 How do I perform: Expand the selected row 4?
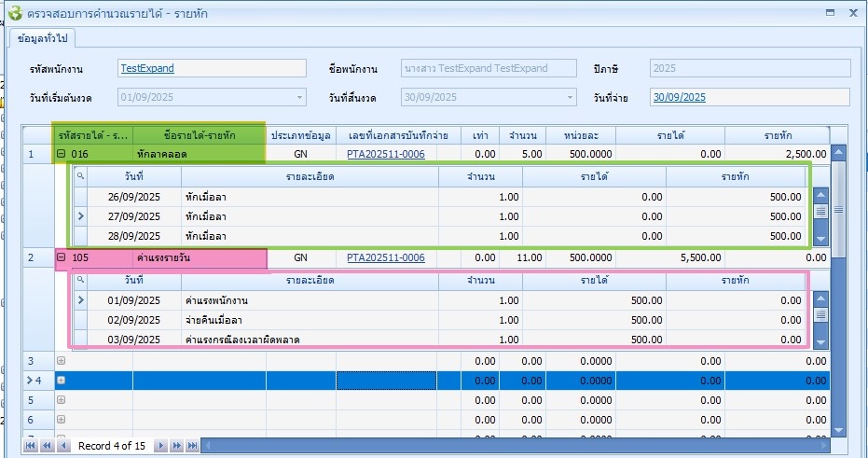[x=62, y=381]
